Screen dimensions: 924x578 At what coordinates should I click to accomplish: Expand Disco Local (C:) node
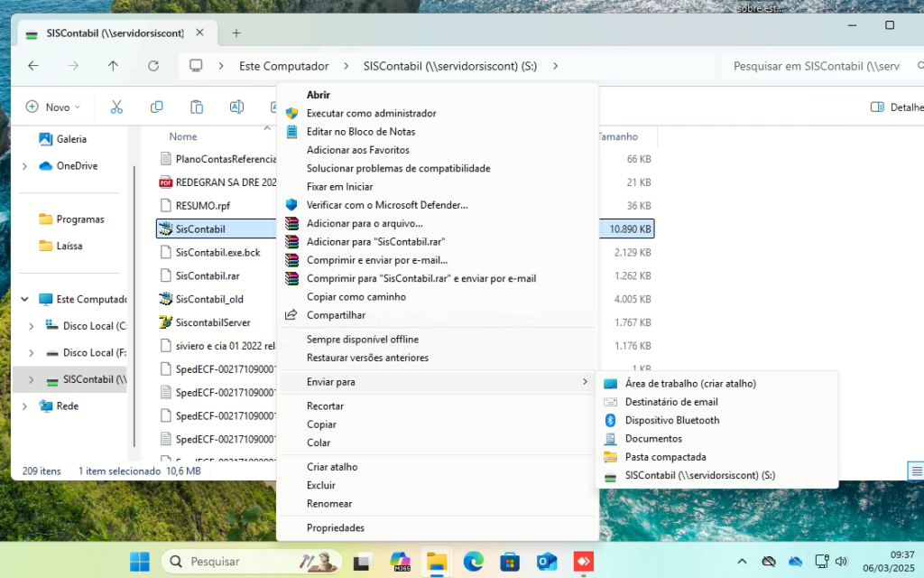[32, 326]
